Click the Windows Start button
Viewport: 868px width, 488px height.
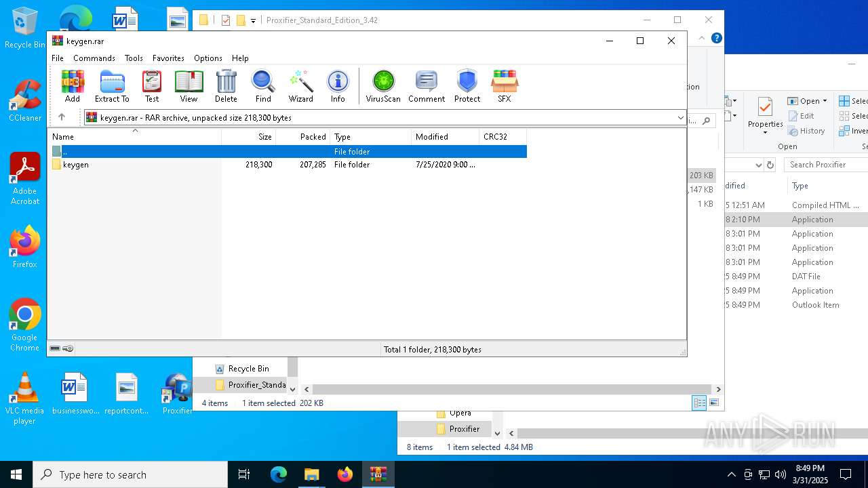(x=16, y=474)
